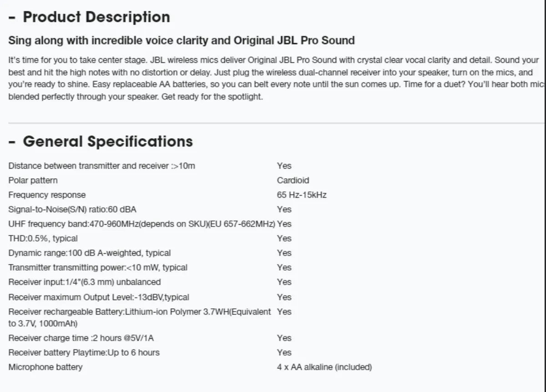Click the 65 Hz-15kHz value

(x=302, y=195)
